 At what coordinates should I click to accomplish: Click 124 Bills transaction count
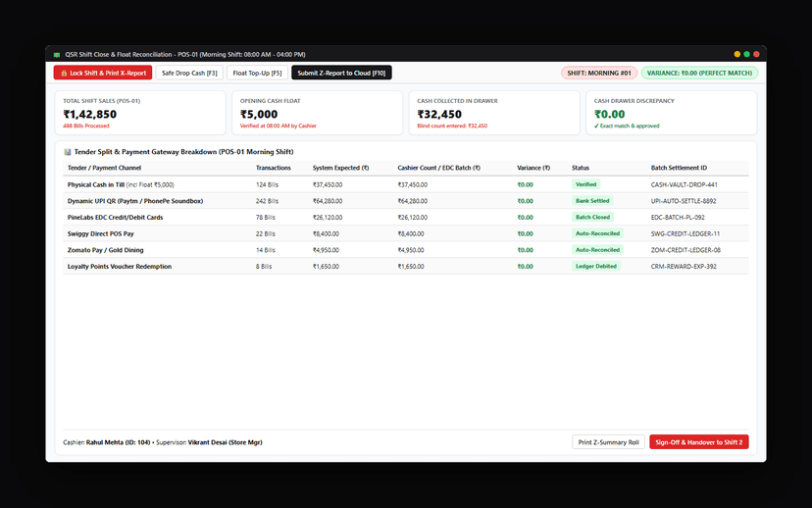pyautogui.click(x=267, y=185)
